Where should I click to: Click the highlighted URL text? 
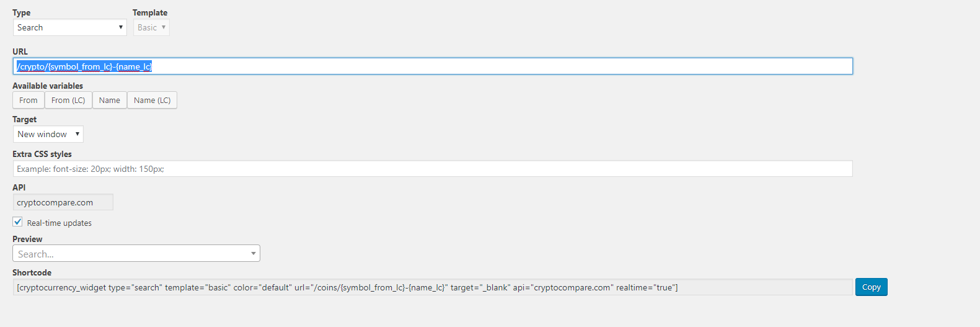84,66
